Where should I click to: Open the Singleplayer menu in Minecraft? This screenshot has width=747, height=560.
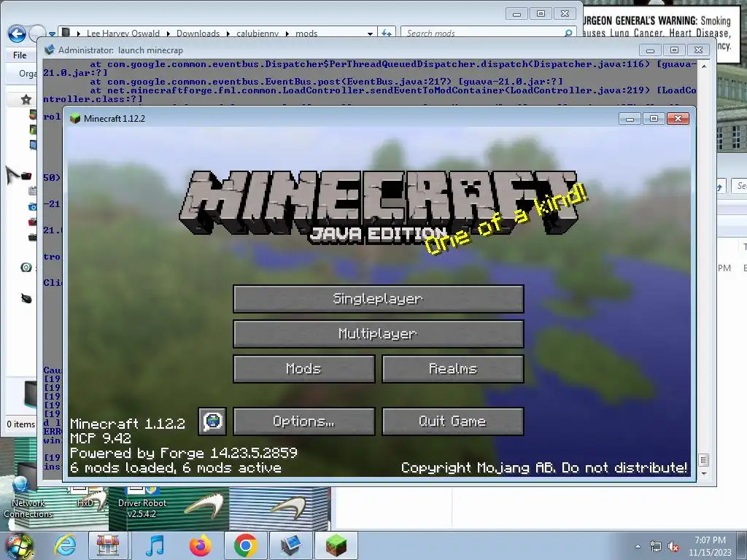(379, 299)
